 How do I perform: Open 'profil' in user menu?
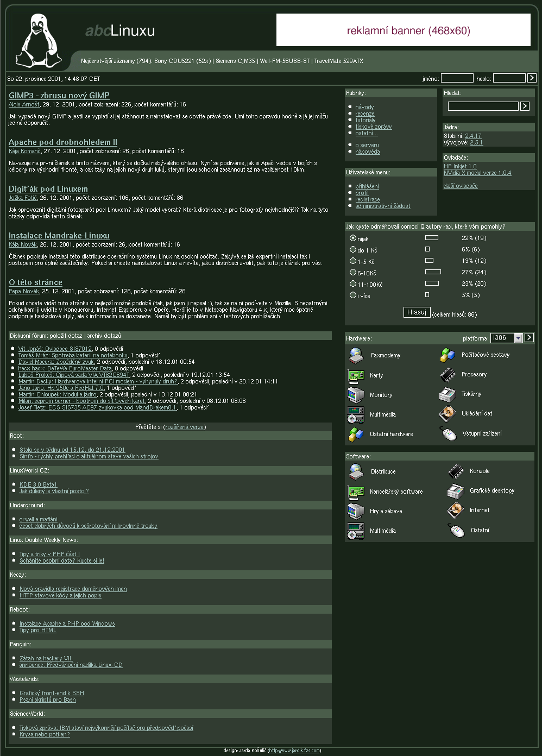pyautogui.click(x=362, y=193)
